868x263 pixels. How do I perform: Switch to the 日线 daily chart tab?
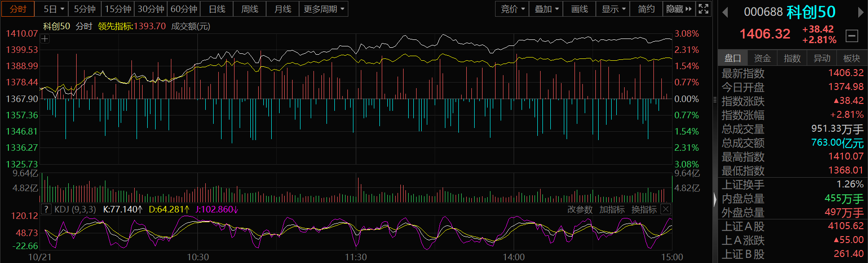point(217,9)
